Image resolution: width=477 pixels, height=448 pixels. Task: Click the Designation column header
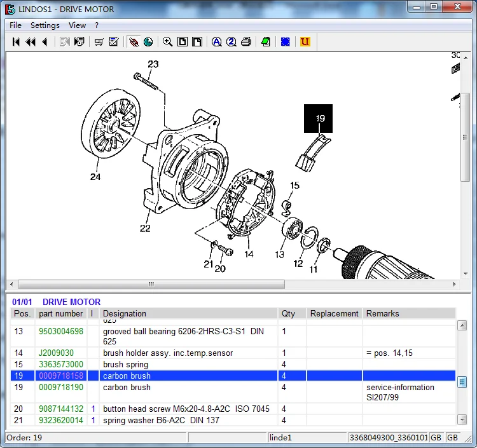(188, 313)
